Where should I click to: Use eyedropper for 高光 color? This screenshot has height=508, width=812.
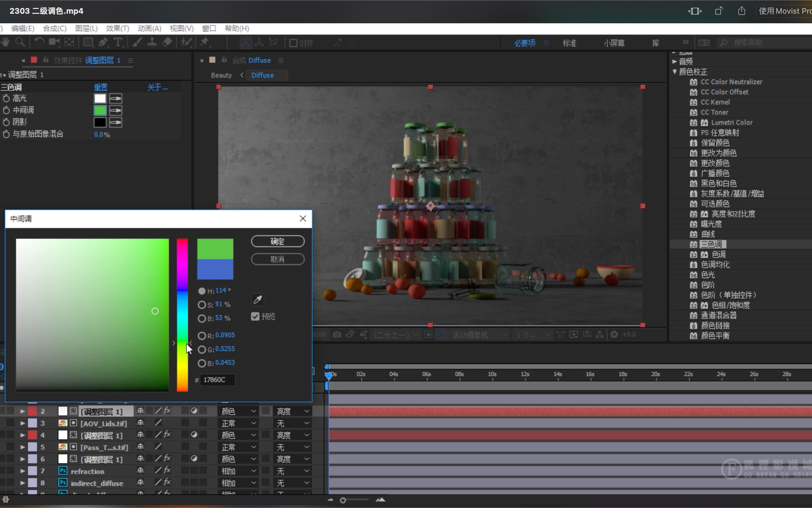click(x=115, y=98)
